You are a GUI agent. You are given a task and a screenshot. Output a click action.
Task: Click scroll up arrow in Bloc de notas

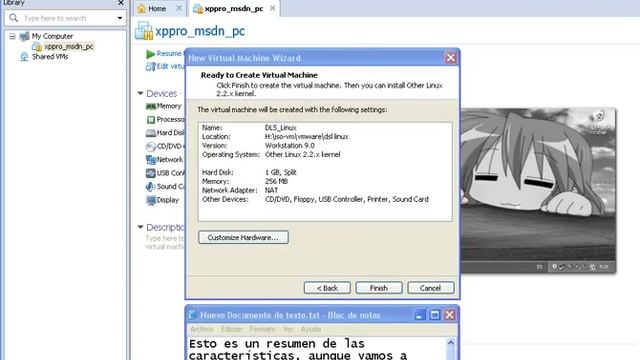tap(451, 343)
